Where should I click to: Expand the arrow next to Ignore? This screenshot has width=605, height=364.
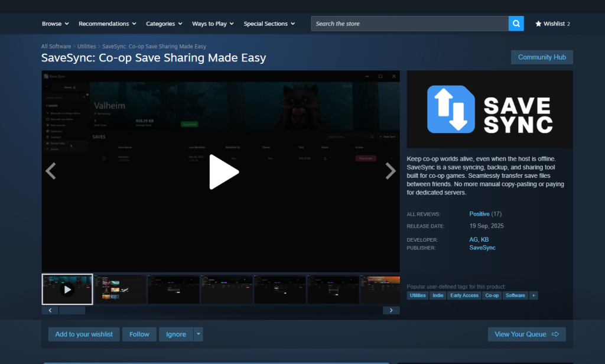tap(199, 334)
